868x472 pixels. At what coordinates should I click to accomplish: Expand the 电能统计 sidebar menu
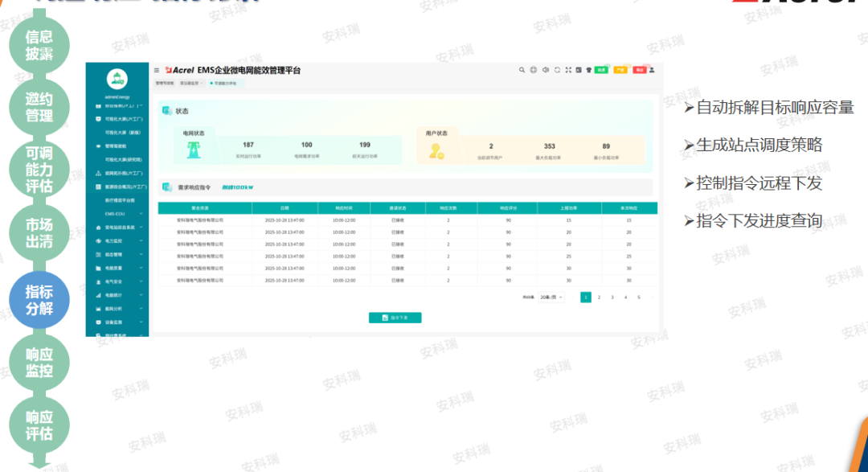point(117,295)
